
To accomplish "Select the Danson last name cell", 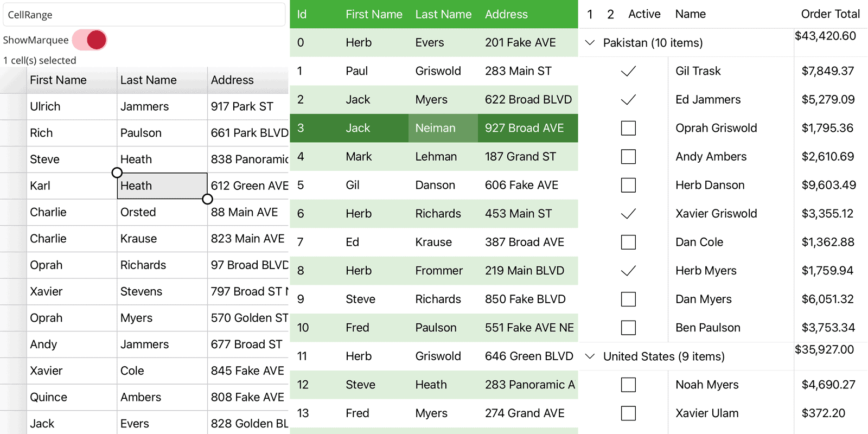I will click(x=443, y=185).
